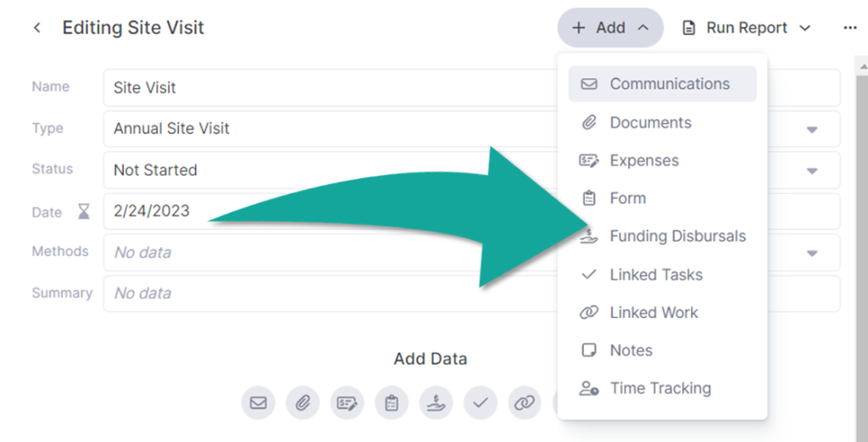Click the chain link icon under Add Data
The height and width of the screenshot is (442, 868).
[x=524, y=403]
